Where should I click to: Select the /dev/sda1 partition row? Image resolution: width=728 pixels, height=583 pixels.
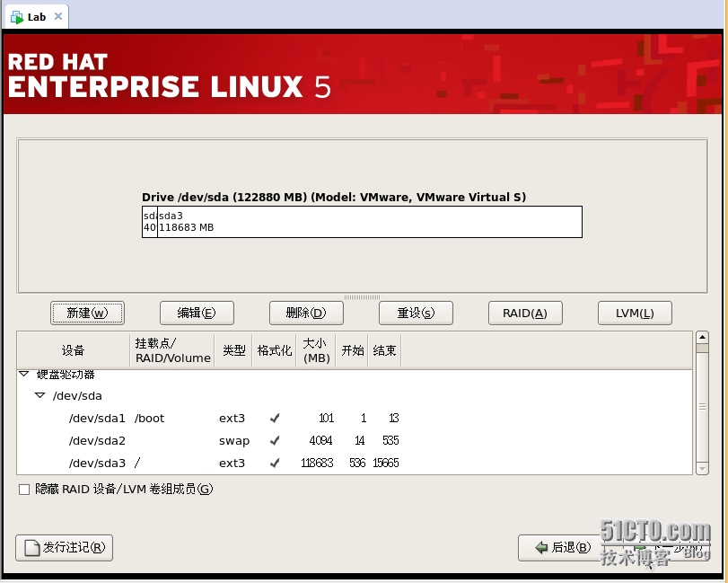tap(355, 418)
